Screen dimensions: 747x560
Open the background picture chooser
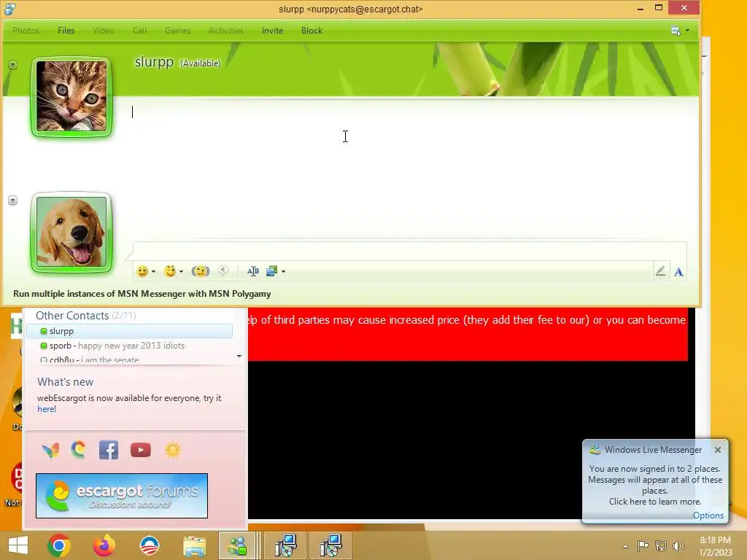click(272, 271)
